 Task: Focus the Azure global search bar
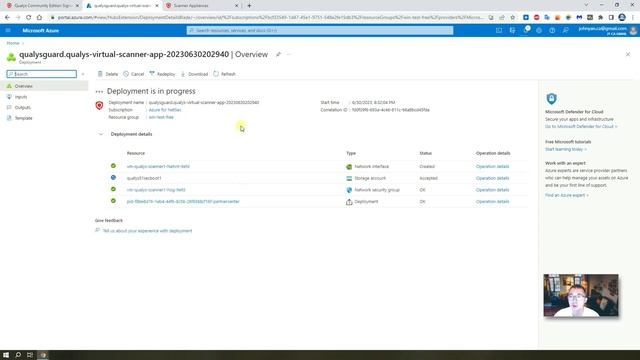(320, 31)
